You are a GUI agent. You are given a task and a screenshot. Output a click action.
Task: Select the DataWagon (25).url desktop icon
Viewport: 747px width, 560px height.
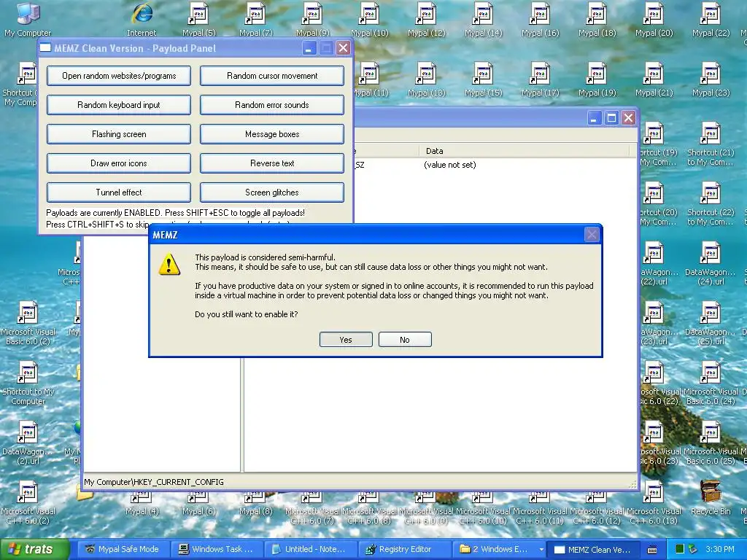pyautogui.click(x=711, y=324)
